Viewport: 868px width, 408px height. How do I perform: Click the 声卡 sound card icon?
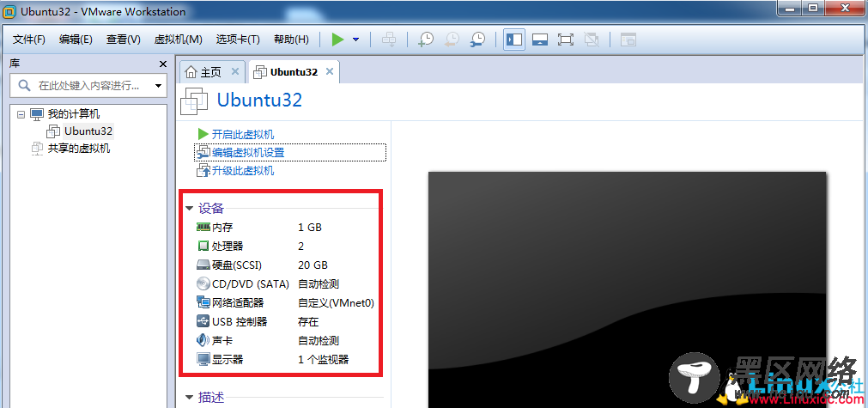(x=203, y=340)
